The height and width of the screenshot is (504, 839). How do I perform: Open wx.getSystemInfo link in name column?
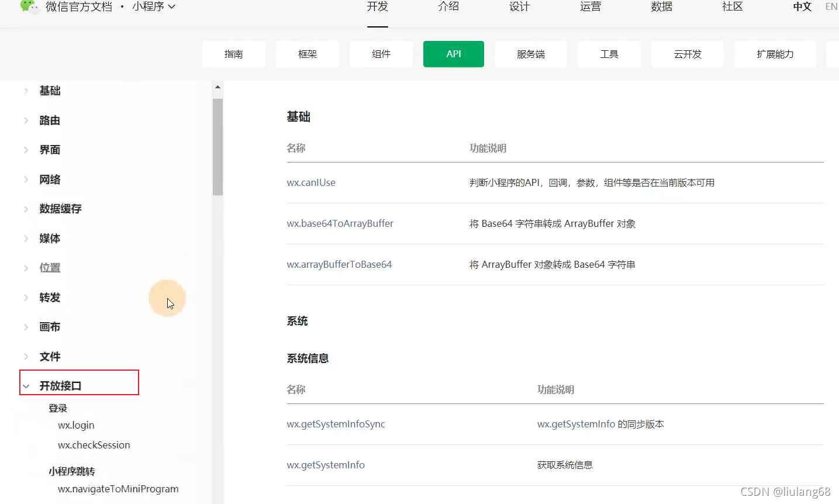326,465
